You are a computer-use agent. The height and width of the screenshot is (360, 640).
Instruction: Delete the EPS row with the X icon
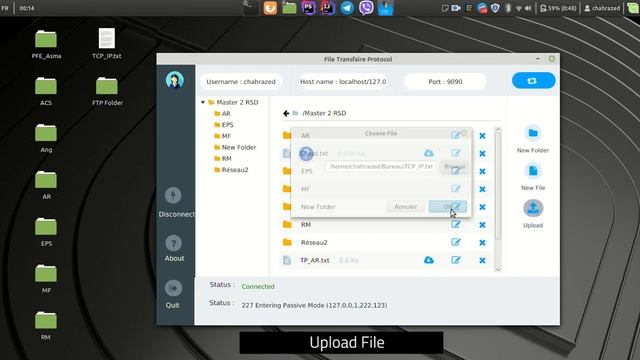[x=482, y=171]
